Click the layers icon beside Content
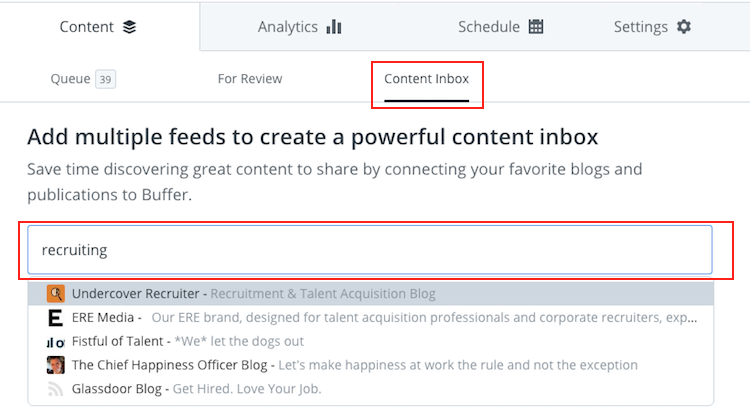This screenshot has width=750, height=418. [x=129, y=27]
